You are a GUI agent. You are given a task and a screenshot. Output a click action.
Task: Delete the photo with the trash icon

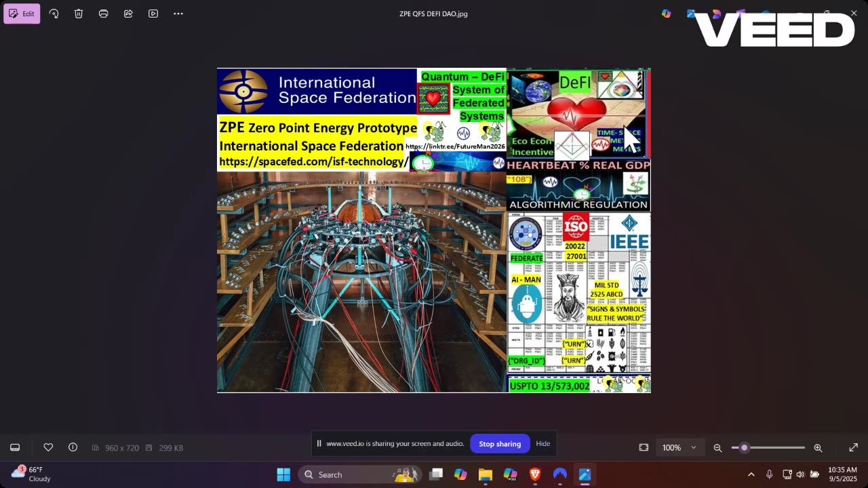(x=79, y=14)
